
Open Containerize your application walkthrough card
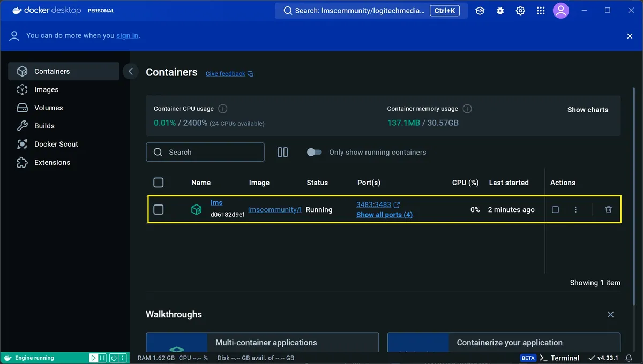(504, 343)
